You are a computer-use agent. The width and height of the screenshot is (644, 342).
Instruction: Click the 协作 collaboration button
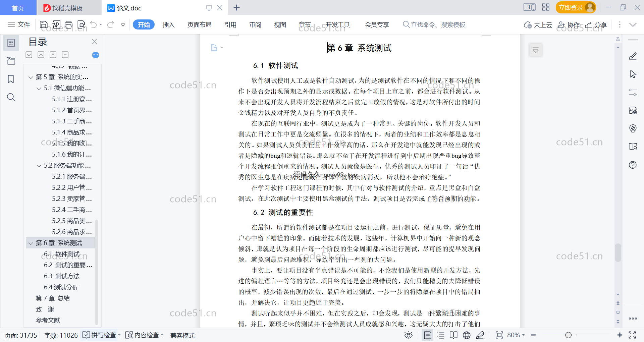(x=569, y=25)
